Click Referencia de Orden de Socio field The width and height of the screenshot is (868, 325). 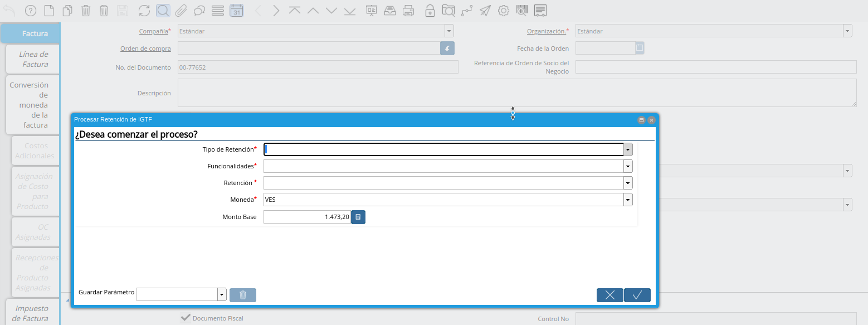(716, 67)
